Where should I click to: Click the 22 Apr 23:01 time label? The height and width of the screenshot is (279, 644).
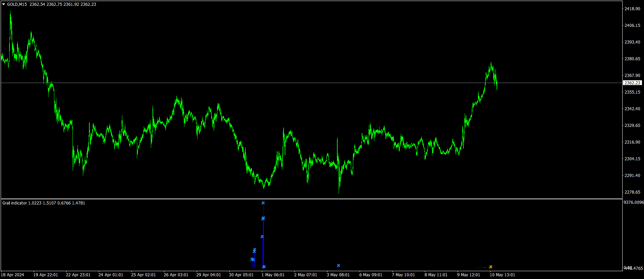click(78, 275)
